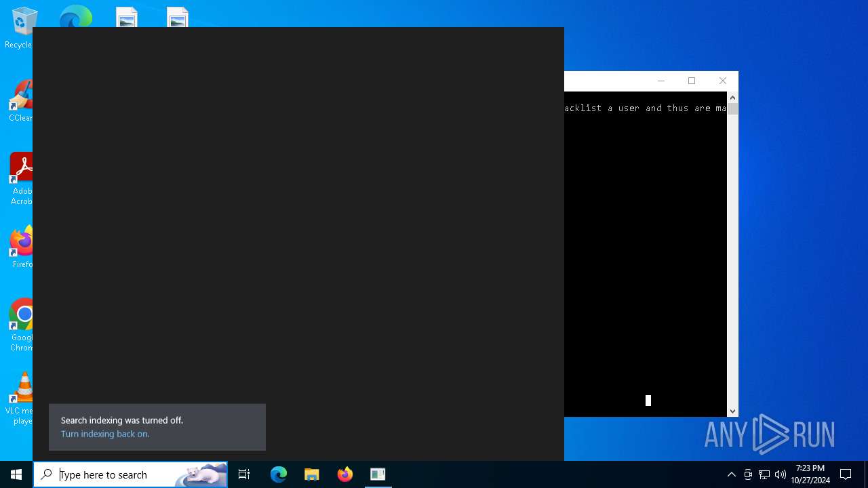Launch Microsoft Edge from the taskbar
The width and height of the screenshot is (868, 488).
[x=279, y=474]
